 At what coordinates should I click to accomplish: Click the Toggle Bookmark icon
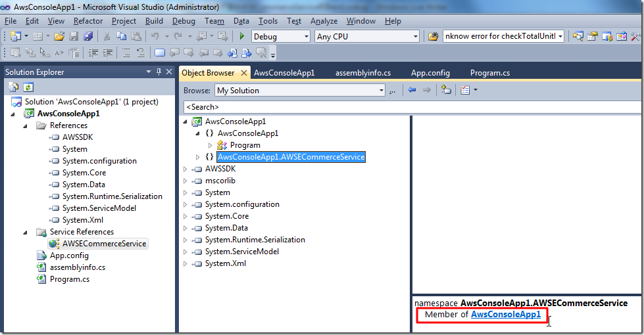pyautogui.click(x=160, y=53)
